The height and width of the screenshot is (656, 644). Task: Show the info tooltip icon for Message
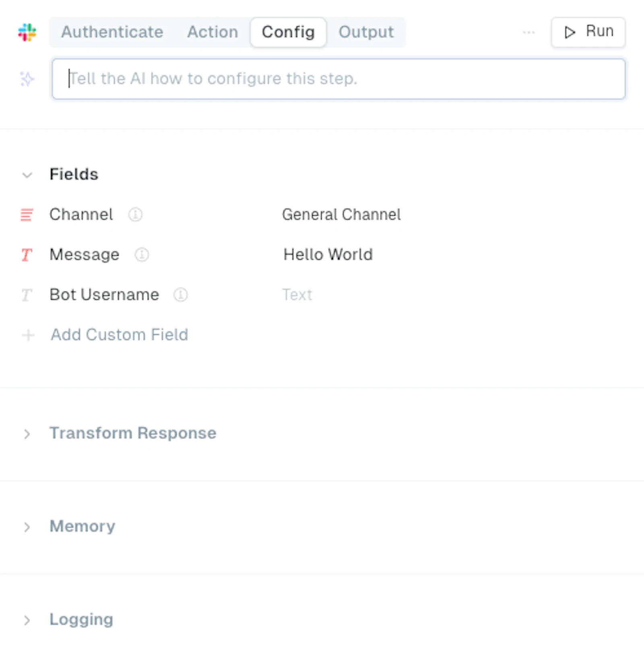[142, 255]
